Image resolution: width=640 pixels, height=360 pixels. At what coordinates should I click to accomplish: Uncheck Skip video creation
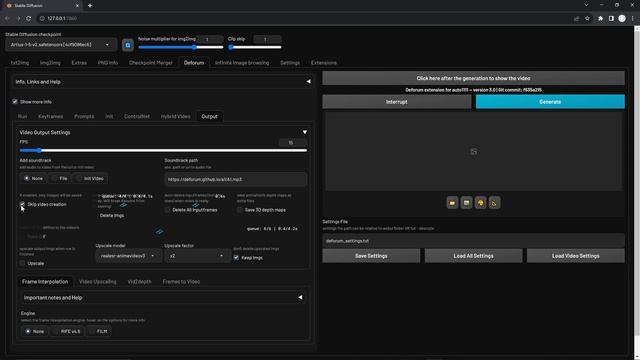pyautogui.click(x=22, y=204)
